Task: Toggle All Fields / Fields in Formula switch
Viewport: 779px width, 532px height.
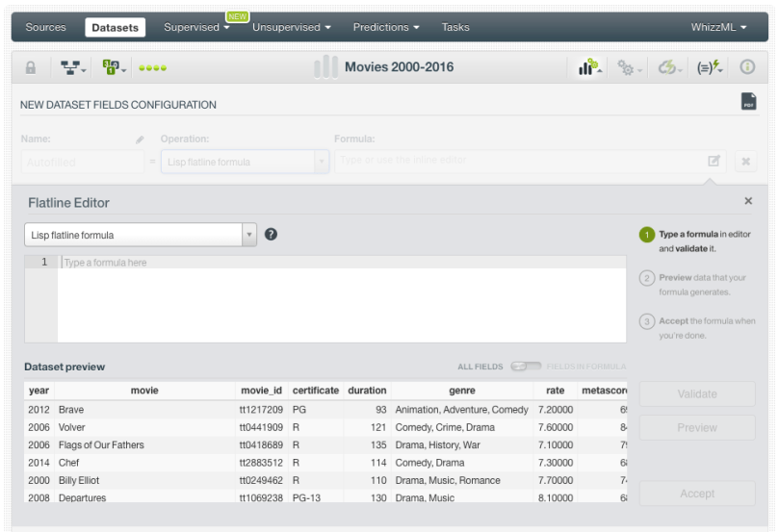Action: point(527,367)
